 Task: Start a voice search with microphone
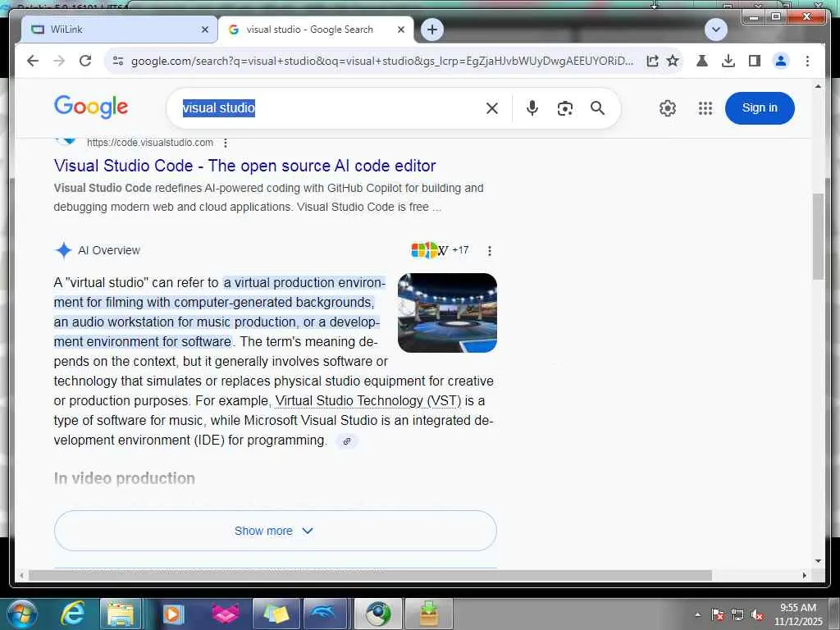pyautogui.click(x=532, y=108)
